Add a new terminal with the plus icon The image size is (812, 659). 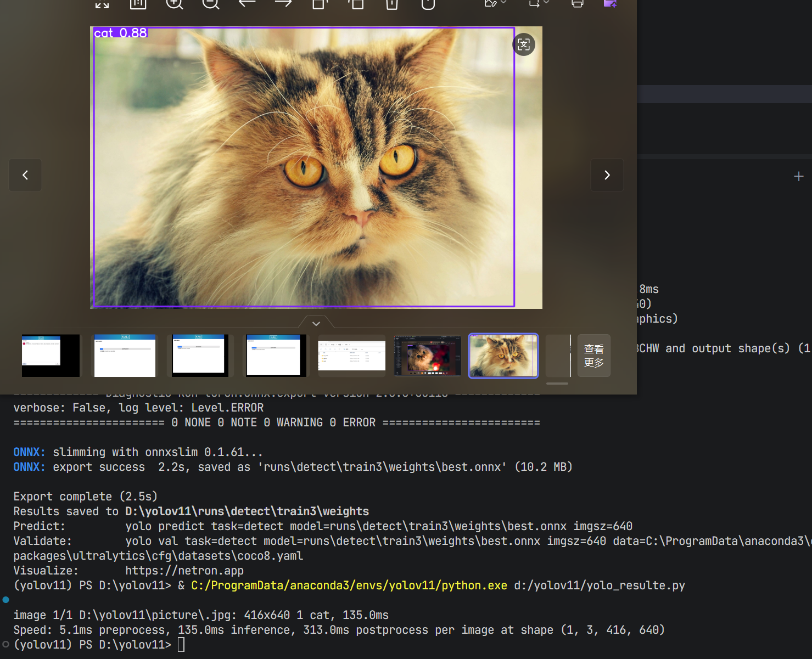pyautogui.click(x=799, y=176)
